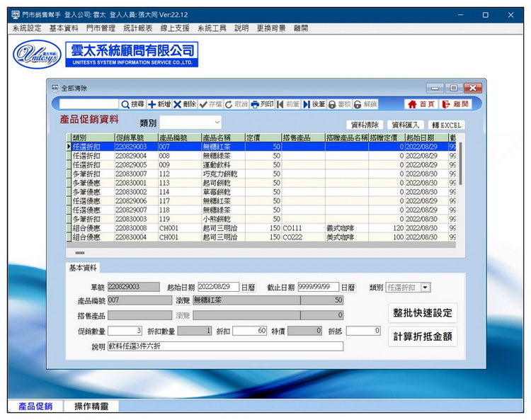
Task: Select the row for 巧克力餅乾
Action: [219, 174]
